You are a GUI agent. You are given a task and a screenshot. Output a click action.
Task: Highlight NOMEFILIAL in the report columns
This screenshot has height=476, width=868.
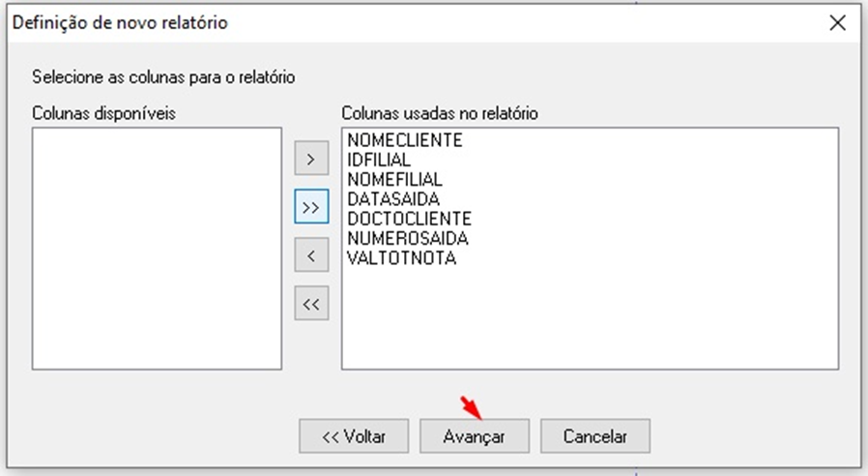point(394,180)
